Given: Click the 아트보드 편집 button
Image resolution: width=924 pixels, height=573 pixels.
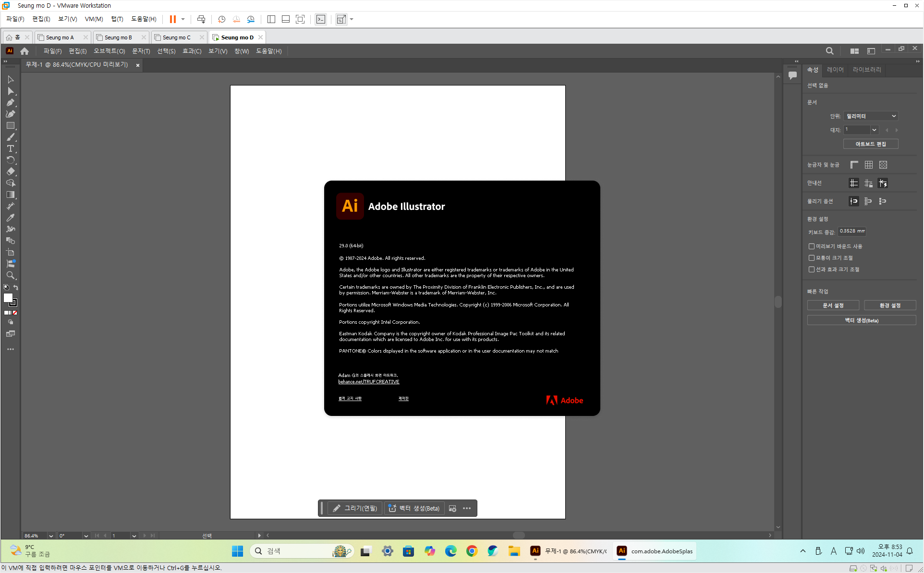Looking at the screenshot, I should [x=870, y=144].
